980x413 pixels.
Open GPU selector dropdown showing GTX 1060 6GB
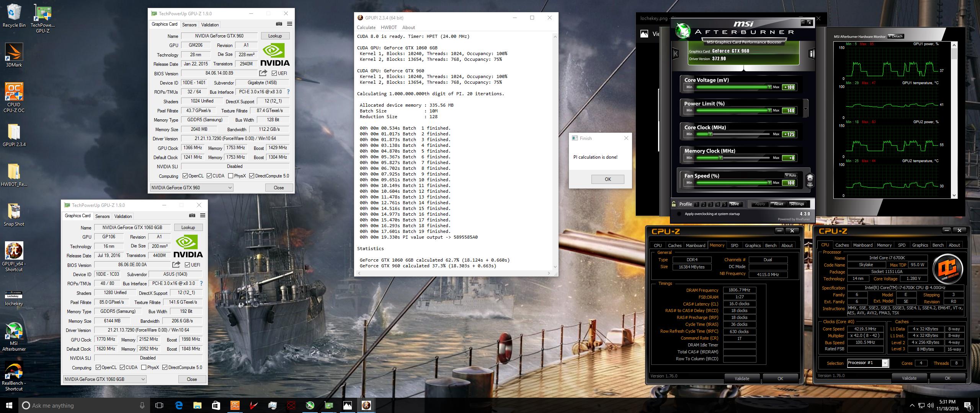tap(105, 379)
